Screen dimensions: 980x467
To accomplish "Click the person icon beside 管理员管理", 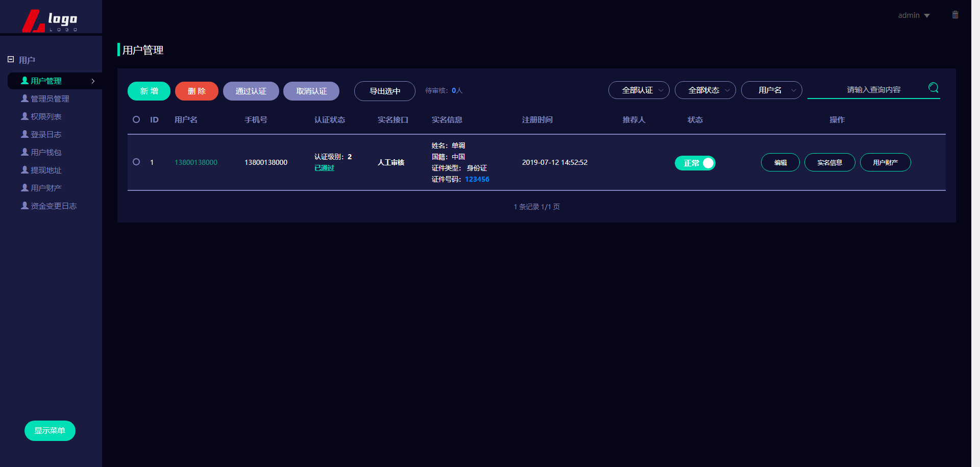I will coord(24,99).
